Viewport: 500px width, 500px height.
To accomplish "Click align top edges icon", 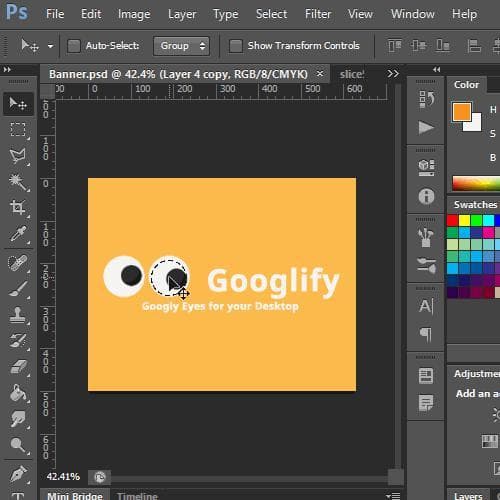I will [x=395, y=46].
